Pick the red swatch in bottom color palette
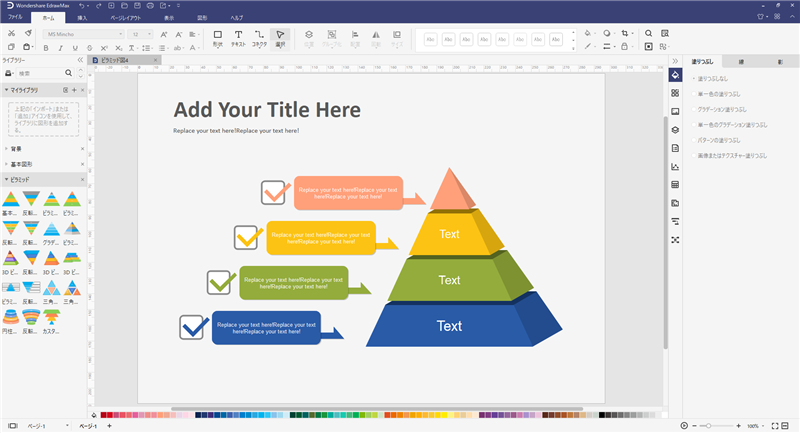Screen dimensions: 800x433 coord(105,414)
